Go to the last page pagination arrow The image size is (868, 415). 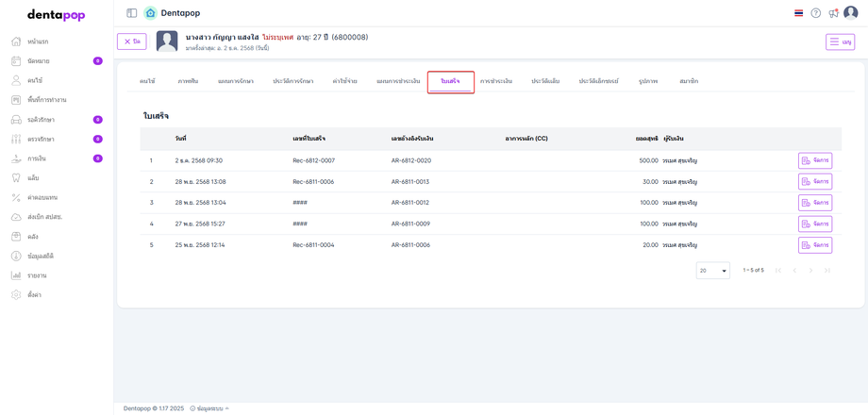click(x=827, y=271)
